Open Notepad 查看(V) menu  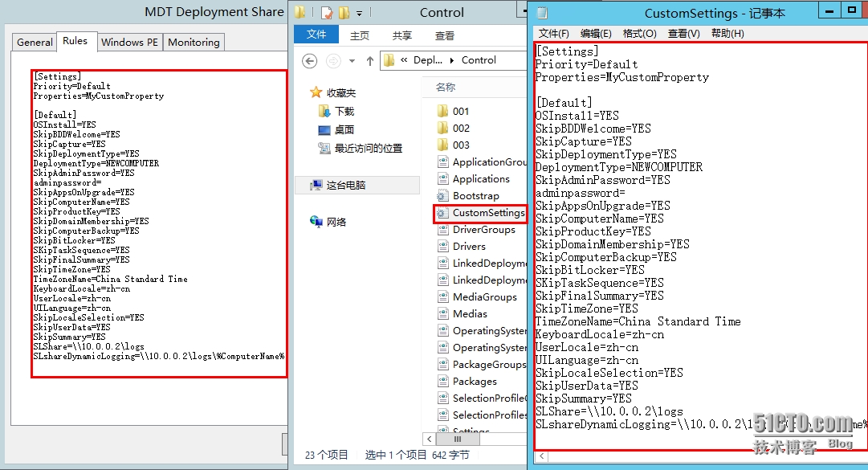[x=683, y=34]
